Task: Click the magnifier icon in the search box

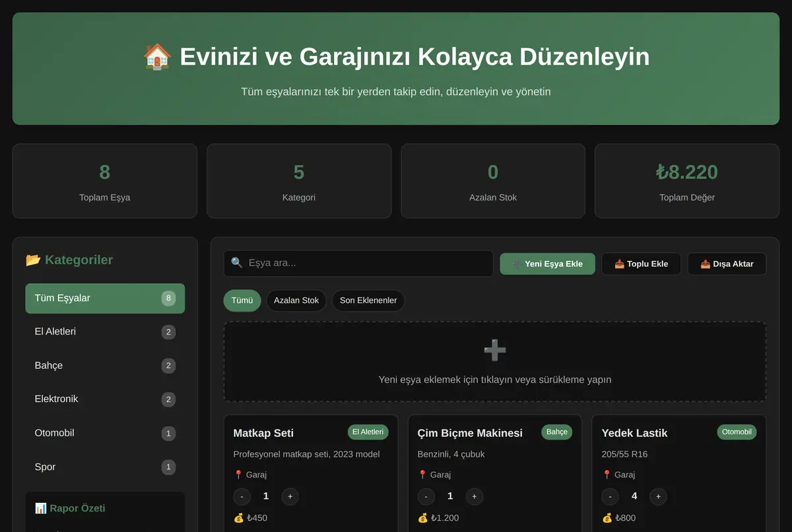Action: click(x=237, y=263)
